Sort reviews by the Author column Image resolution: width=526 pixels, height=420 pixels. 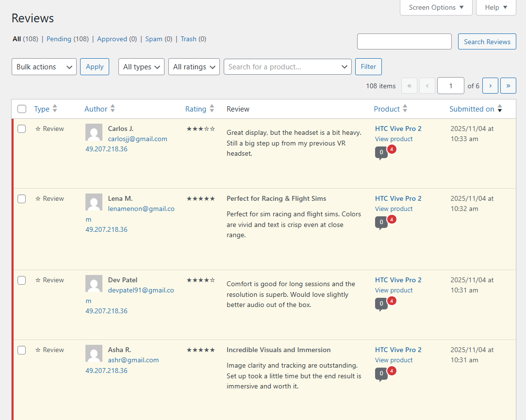(96, 109)
